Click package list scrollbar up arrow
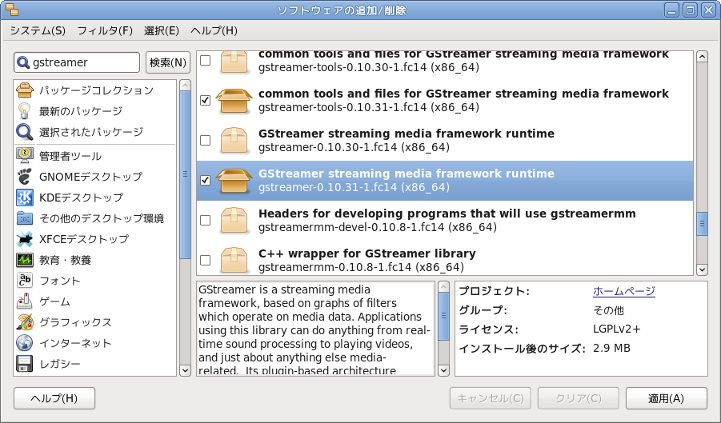This screenshot has height=423, width=721. pyautogui.click(x=702, y=57)
